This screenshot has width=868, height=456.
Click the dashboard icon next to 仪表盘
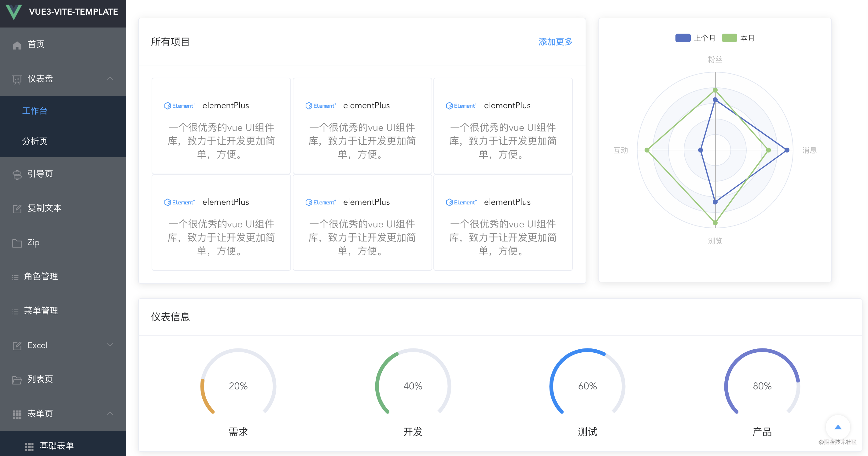coord(17,79)
